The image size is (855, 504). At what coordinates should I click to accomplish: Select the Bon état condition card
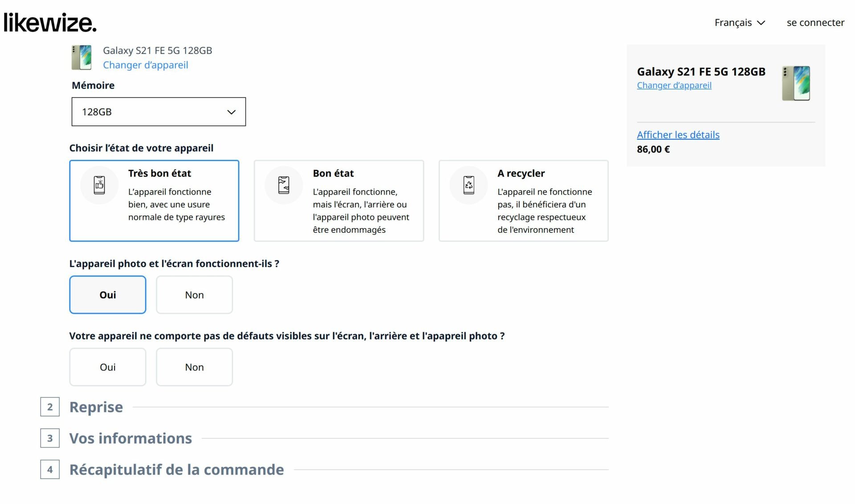coord(339,201)
